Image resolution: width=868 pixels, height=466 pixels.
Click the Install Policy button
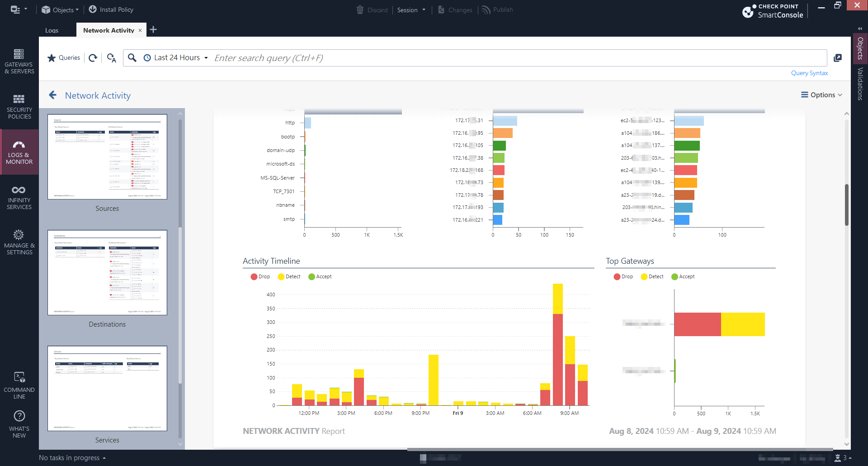point(111,10)
